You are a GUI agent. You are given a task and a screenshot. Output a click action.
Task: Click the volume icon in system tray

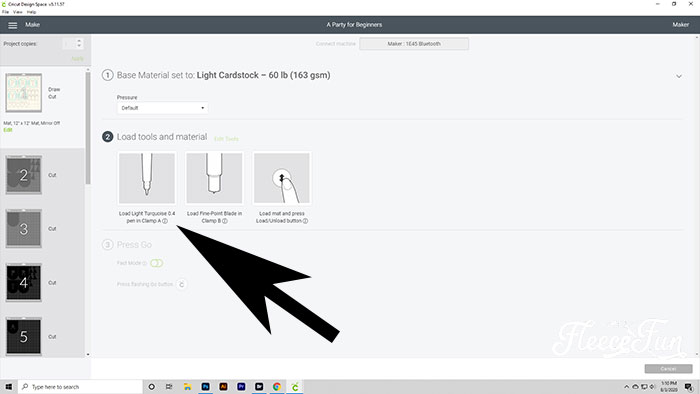pos(652,387)
